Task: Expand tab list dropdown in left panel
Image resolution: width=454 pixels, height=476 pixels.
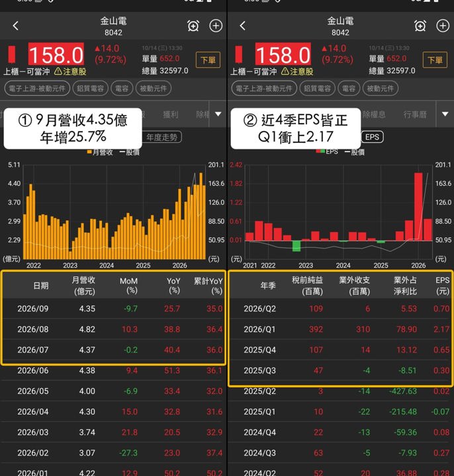Action: (x=218, y=114)
